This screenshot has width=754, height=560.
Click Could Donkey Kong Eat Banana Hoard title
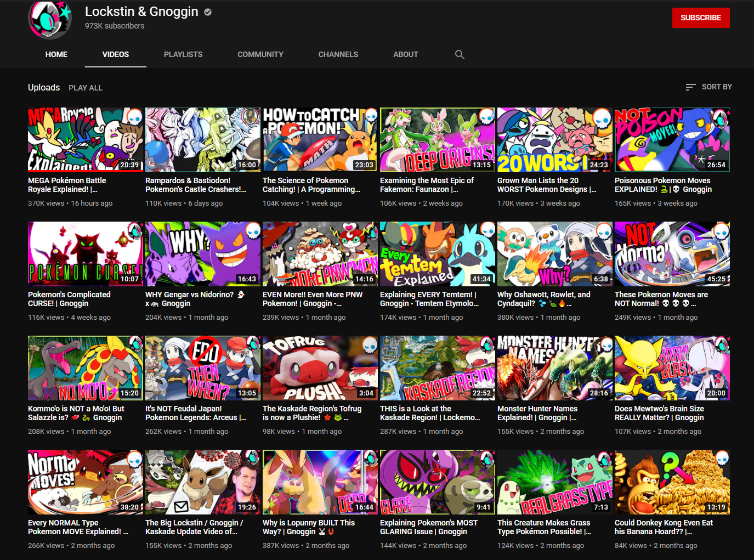(664, 527)
